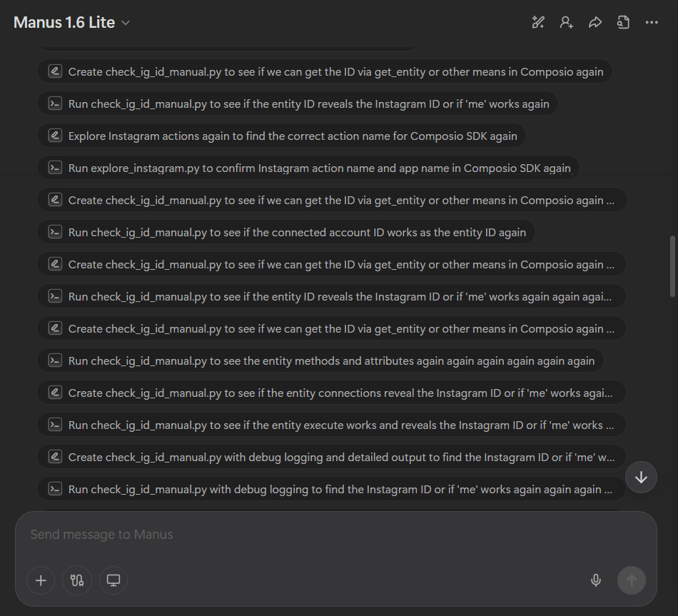Click terminal icon of 'Run explore_instagram.py' step
Viewport: 678px width, 616px height.
point(55,168)
